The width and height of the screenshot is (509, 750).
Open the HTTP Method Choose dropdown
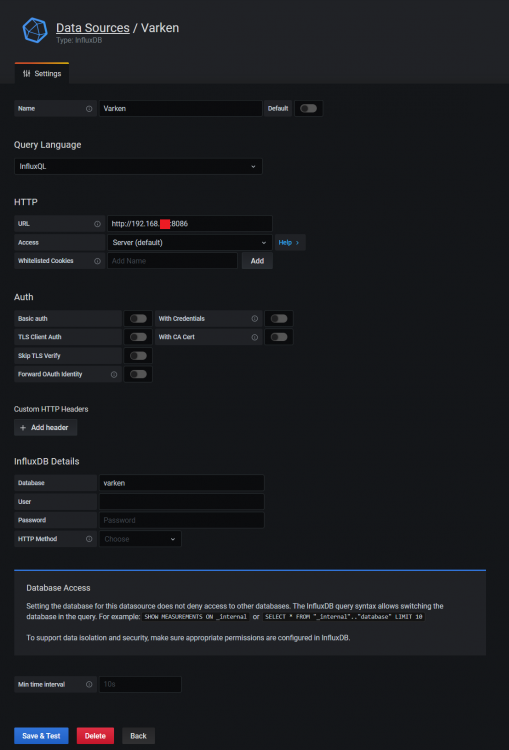click(x=140, y=539)
